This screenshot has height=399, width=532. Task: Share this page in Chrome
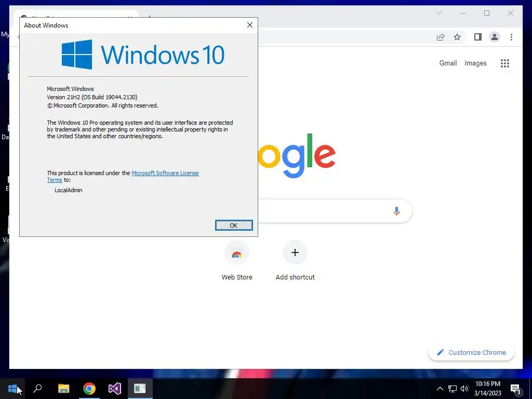[441, 37]
